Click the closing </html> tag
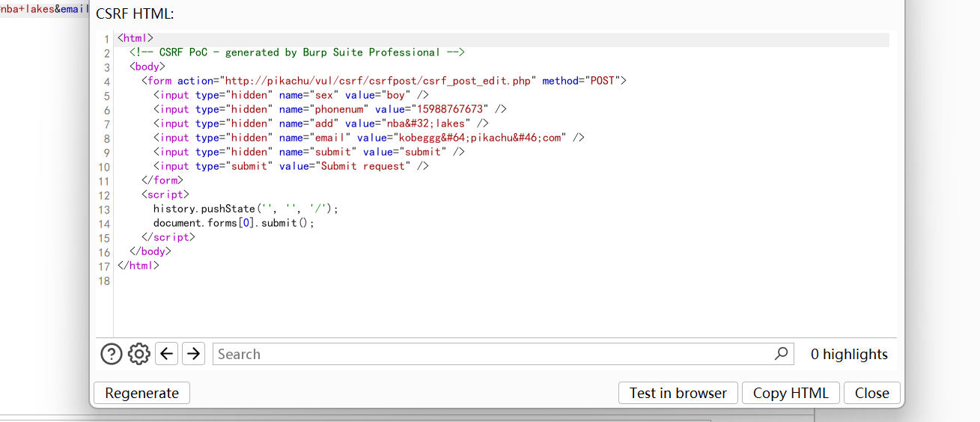980x422 pixels. click(139, 266)
